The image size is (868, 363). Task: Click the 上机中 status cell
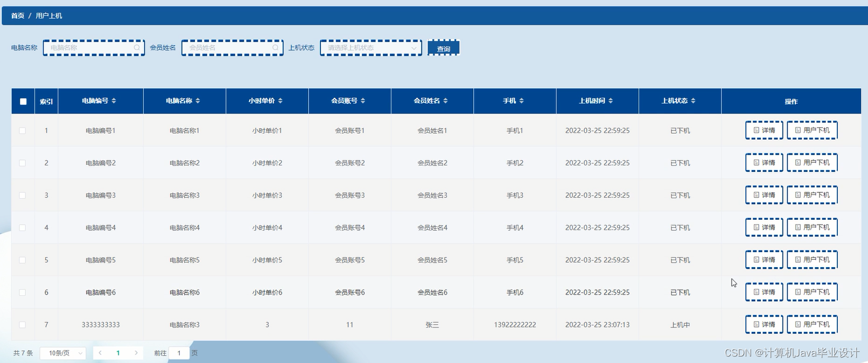[x=680, y=325]
